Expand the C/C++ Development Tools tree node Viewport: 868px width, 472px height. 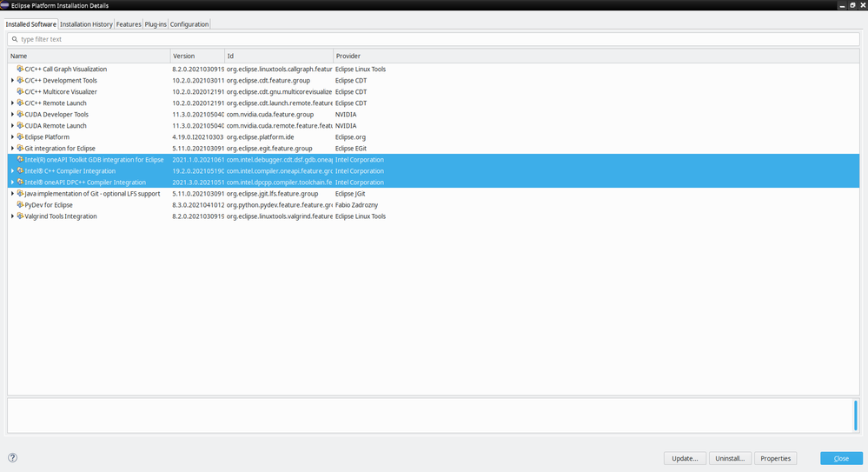12,80
